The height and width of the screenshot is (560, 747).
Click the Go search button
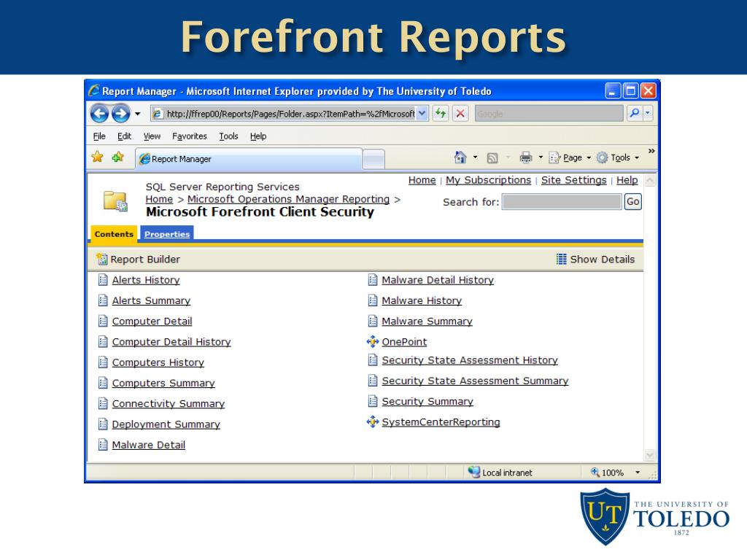[632, 201]
